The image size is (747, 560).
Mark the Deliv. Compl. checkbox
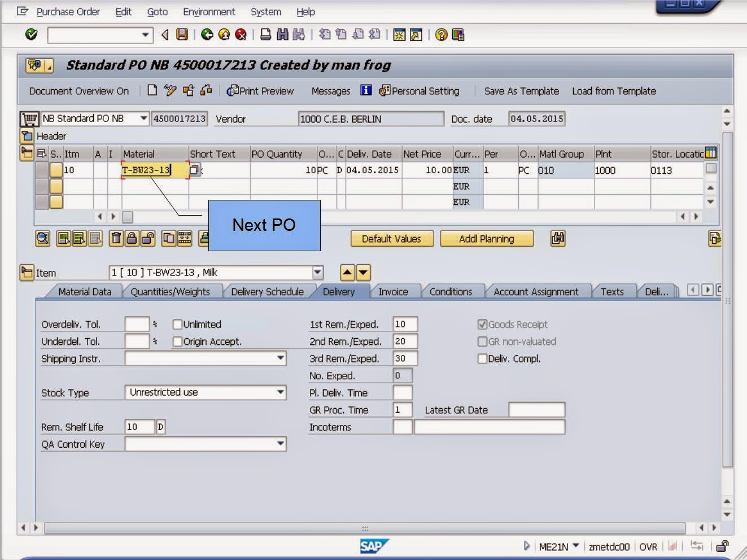482,358
